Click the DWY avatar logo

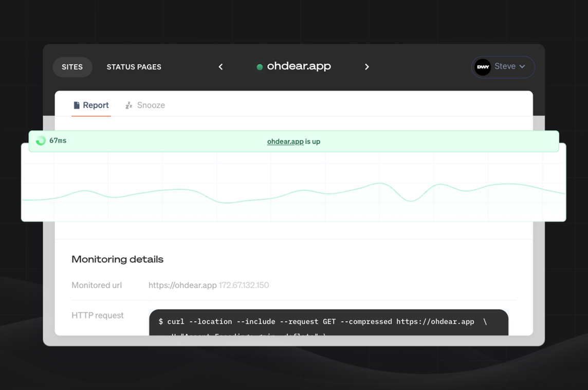pyautogui.click(x=483, y=67)
